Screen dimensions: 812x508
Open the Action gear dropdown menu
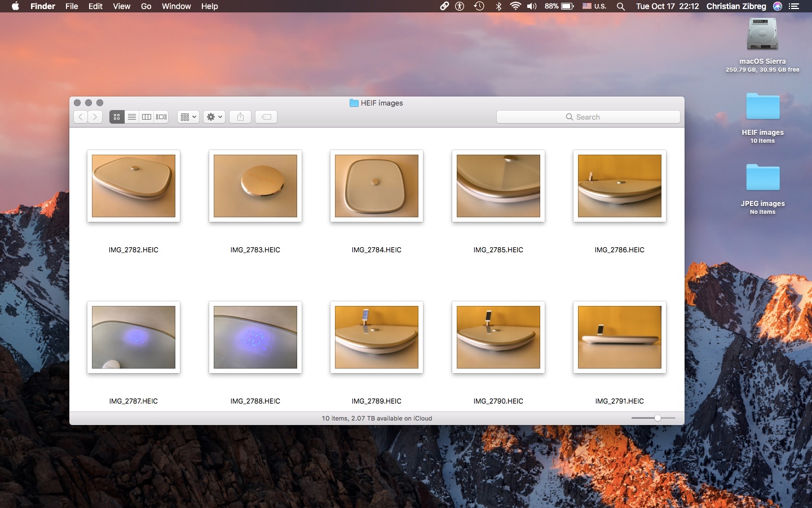[214, 117]
